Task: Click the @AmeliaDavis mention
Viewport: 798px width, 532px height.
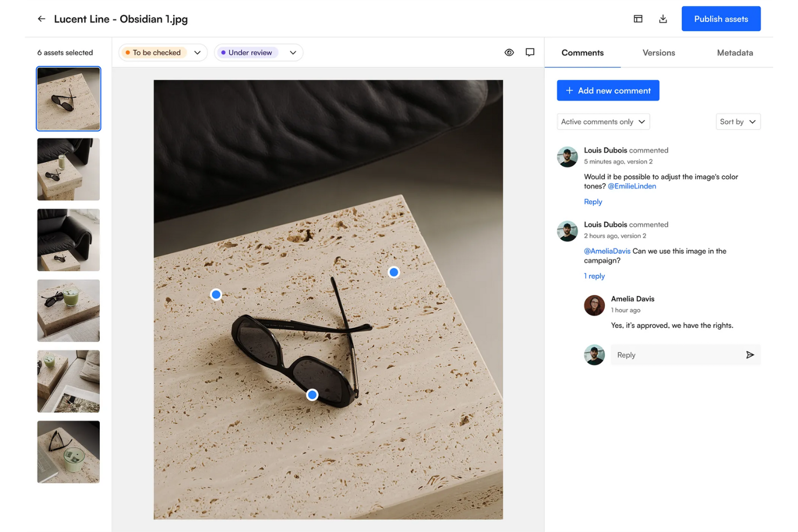Action: point(607,251)
